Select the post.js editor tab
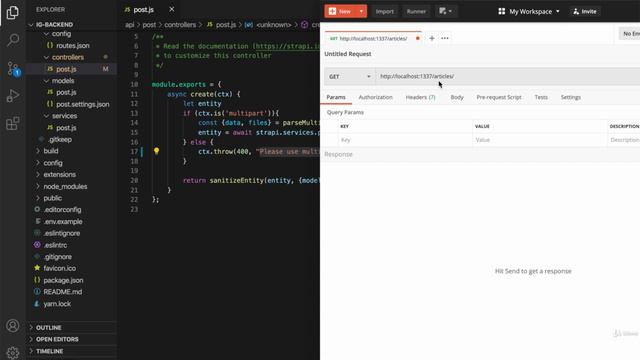Image resolution: width=640 pixels, height=360 pixels. tap(143, 9)
